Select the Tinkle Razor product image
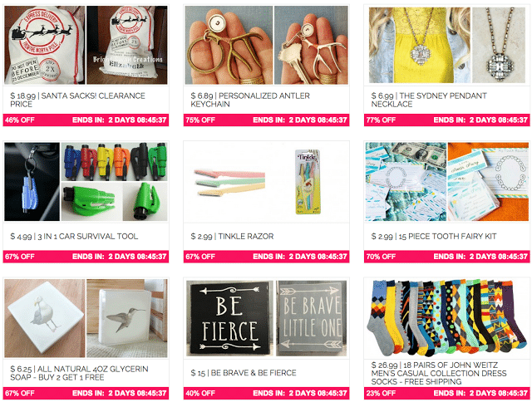Image resolution: width=532 pixels, height=402 pixels. point(266,182)
